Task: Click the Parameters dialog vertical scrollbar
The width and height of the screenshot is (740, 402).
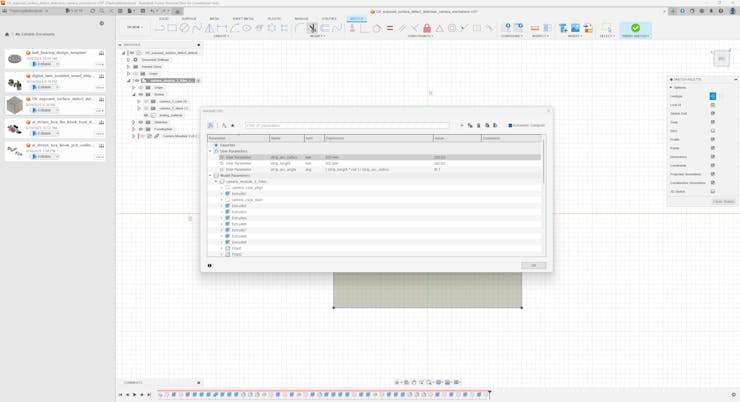Action: coord(544,160)
